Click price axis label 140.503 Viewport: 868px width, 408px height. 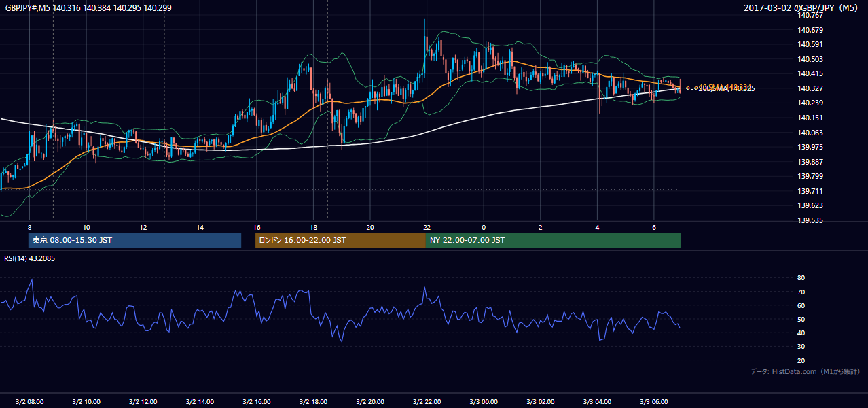(811, 59)
